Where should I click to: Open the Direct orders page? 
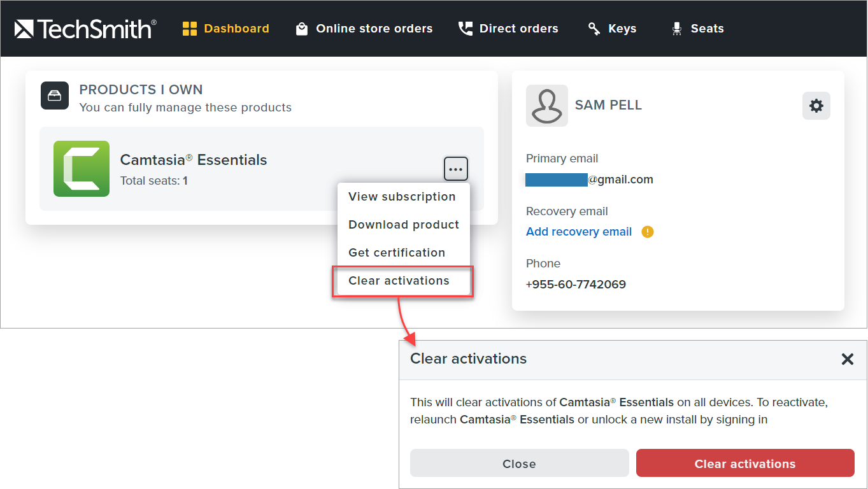[x=508, y=29]
